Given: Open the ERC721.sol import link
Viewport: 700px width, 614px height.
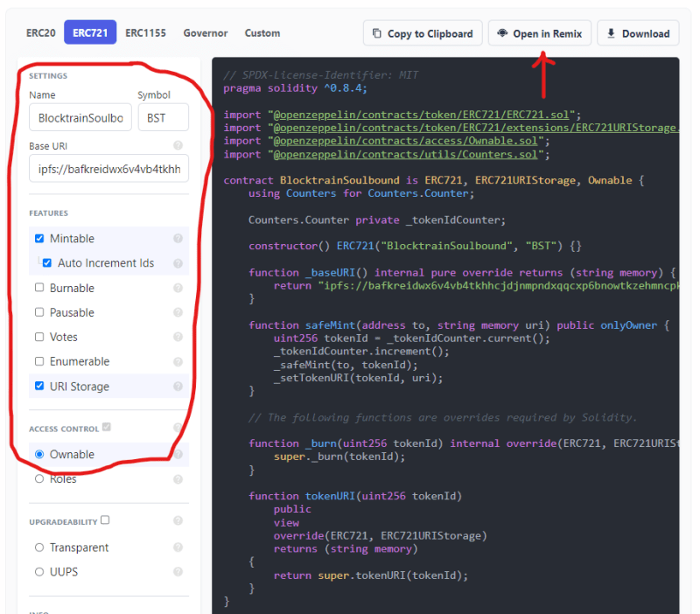Looking at the screenshot, I should [421, 115].
